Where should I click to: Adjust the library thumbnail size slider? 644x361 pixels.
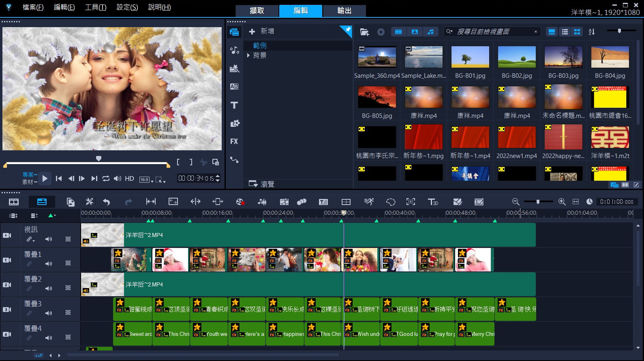[x=619, y=31]
